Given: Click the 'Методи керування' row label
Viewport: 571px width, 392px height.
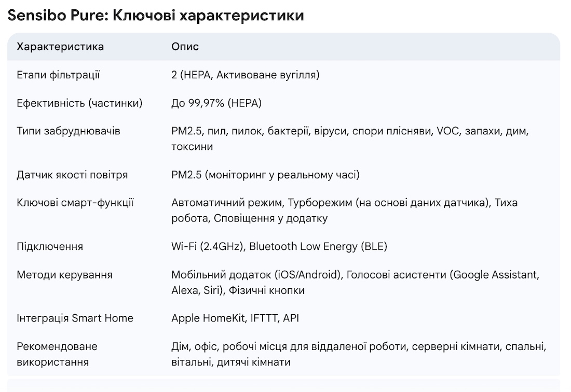Looking at the screenshot, I should (x=64, y=274).
